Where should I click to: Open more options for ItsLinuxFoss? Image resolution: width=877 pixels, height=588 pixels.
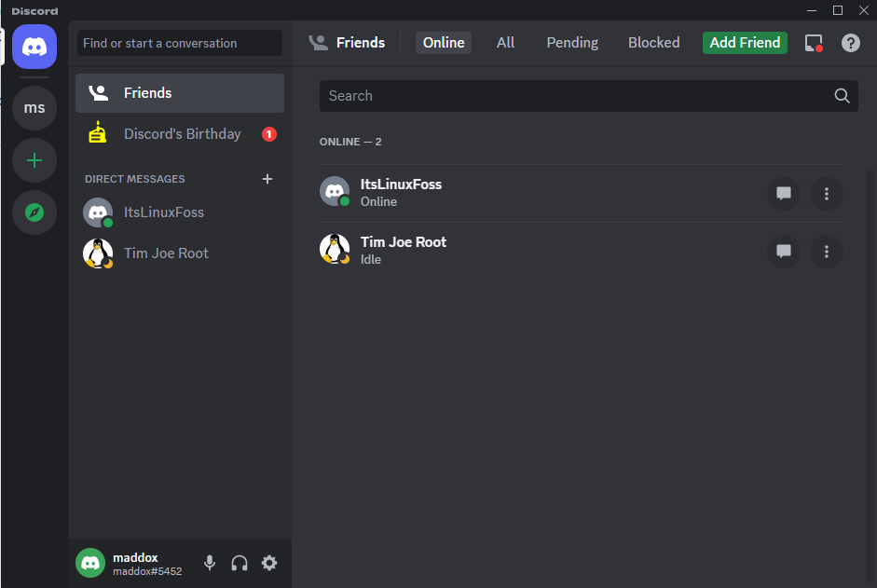[x=826, y=194]
